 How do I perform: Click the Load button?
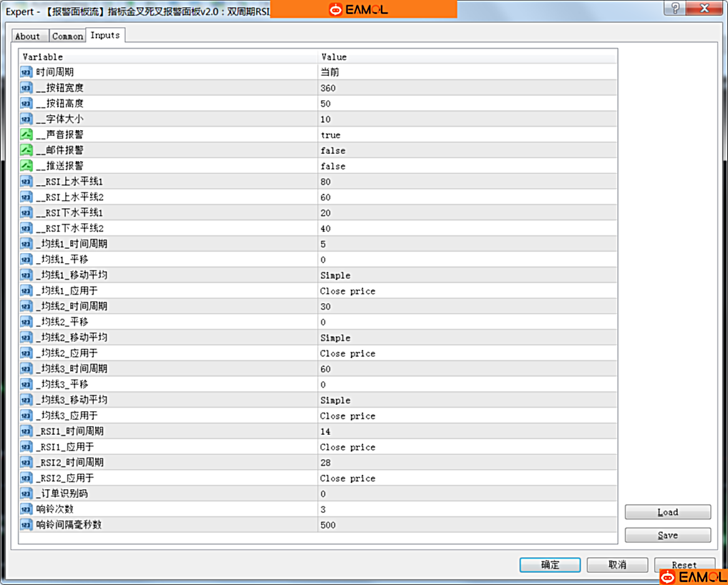667,512
